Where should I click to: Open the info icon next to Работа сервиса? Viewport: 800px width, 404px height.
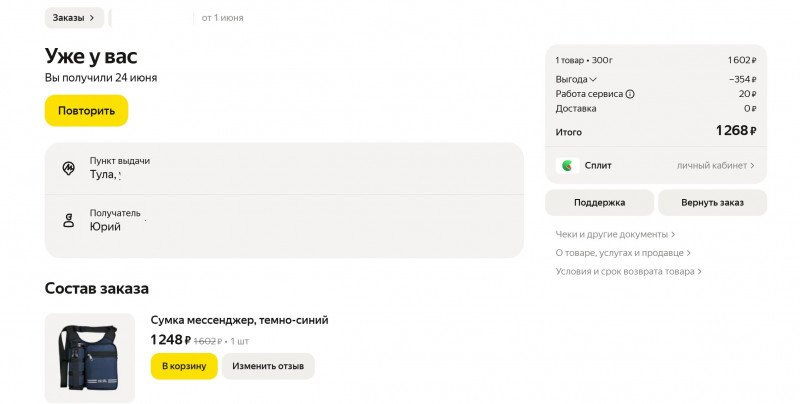click(x=630, y=94)
